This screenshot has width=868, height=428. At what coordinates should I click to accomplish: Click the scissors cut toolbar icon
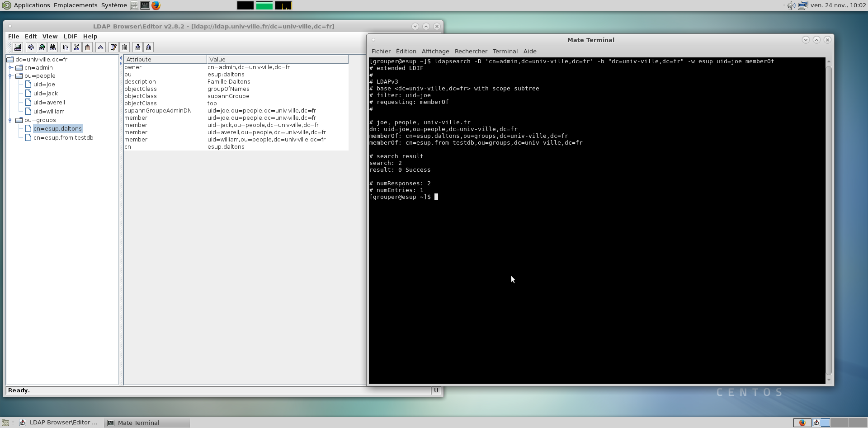77,47
